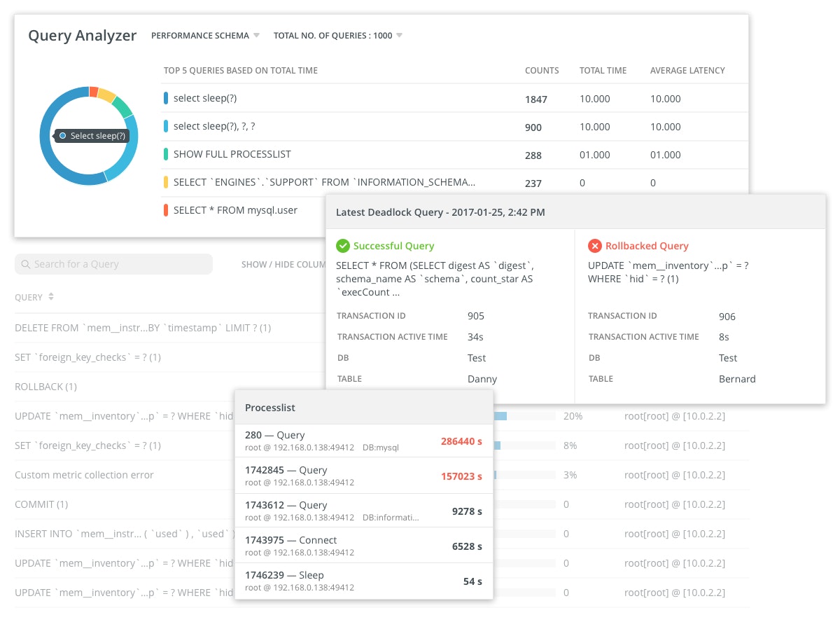Image resolution: width=840 pixels, height=622 pixels.
Task: Click the red Rollbacked Query X icon
Action: click(595, 246)
